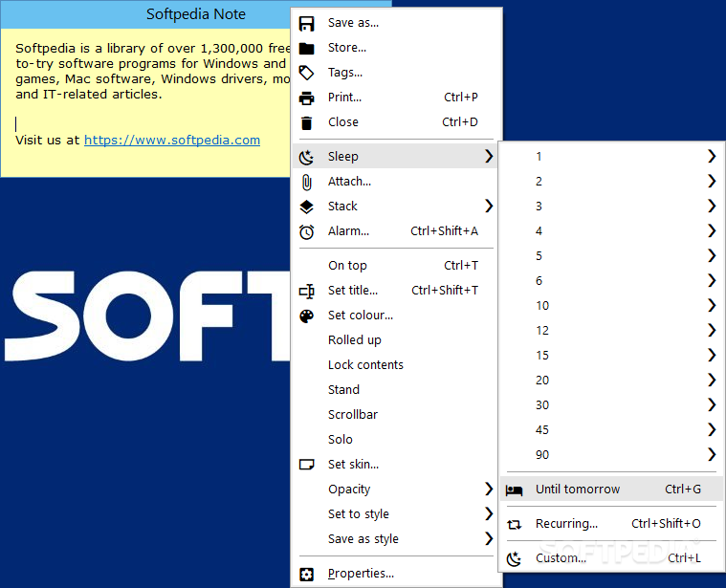This screenshot has width=726, height=588.
Task: Click the Store folder icon
Action: point(306,48)
